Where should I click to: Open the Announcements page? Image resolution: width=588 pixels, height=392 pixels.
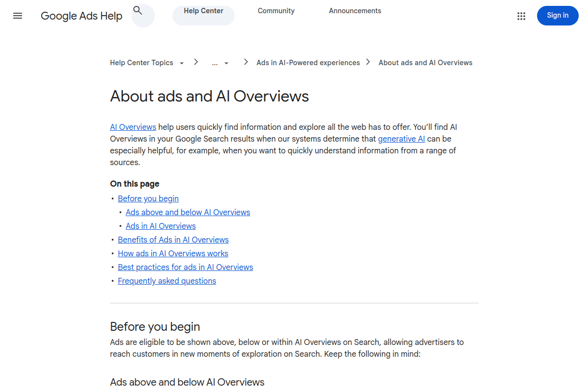[355, 10]
